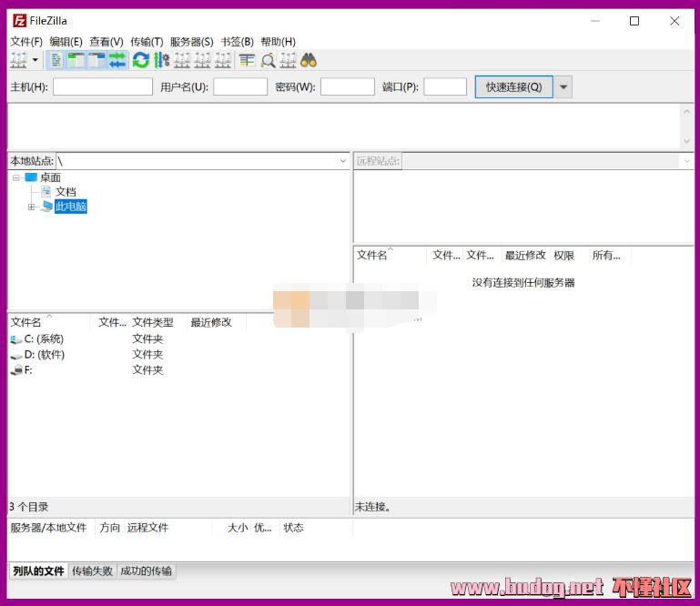Click message log scrollbar down arrow
This screenshot has height=606, width=700.
(687, 141)
